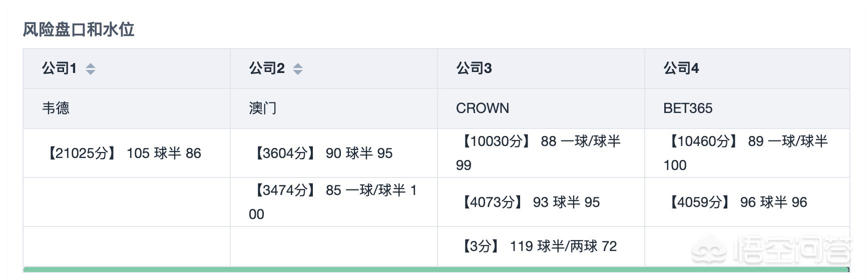The height and width of the screenshot is (280, 868).
Task: Click the 【4073分】 93 球半 95 cell
Action: pos(541,202)
